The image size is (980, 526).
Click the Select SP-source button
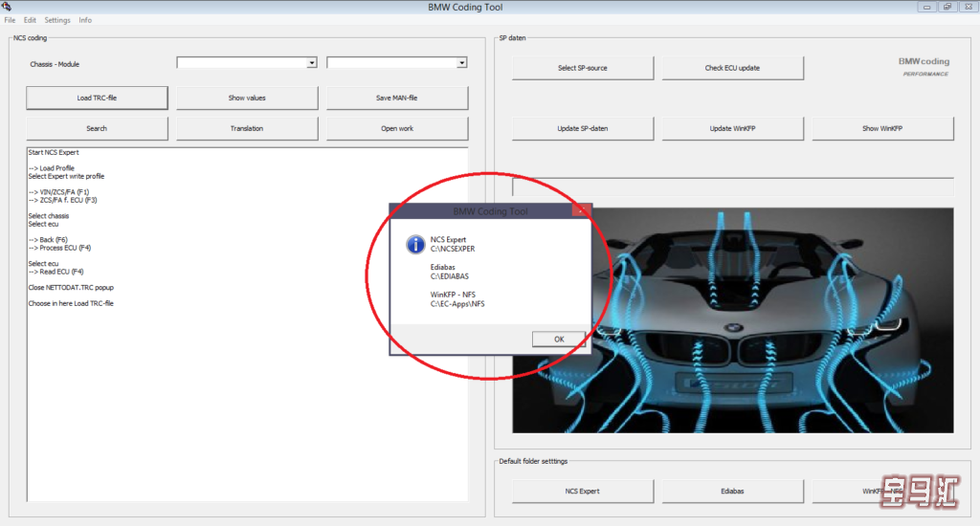tap(583, 68)
